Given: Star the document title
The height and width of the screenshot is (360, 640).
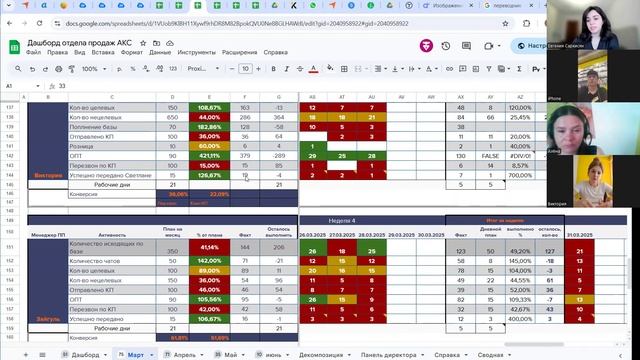Looking at the screenshot, I should (143, 43).
